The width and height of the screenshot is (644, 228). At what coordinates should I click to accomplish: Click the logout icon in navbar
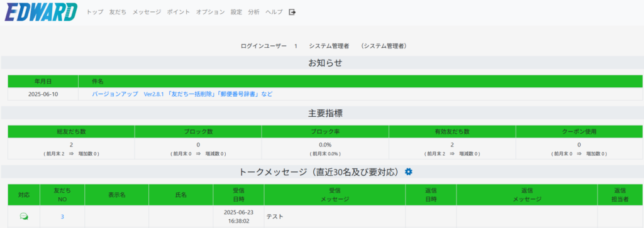pyautogui.click(x=292, y=12)
